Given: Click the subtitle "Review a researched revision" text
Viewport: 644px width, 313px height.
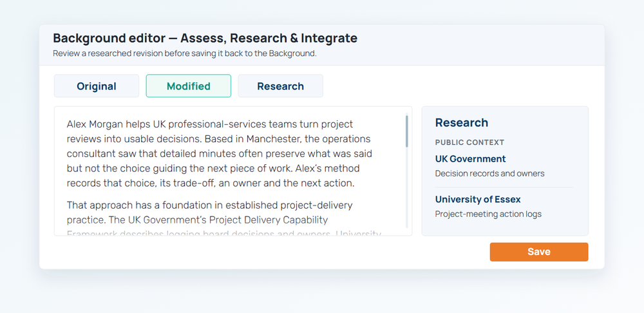Looking at the screenshot, I should pyautogui.click(x=185, y=53).
